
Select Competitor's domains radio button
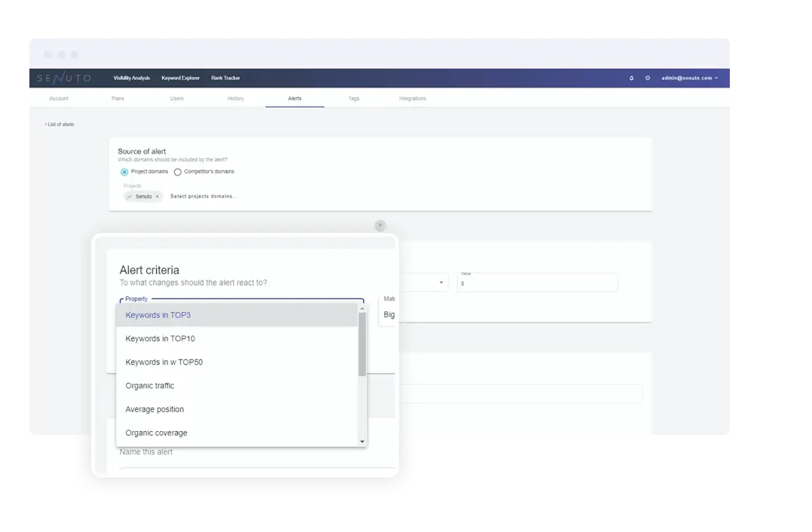(178, 172)
